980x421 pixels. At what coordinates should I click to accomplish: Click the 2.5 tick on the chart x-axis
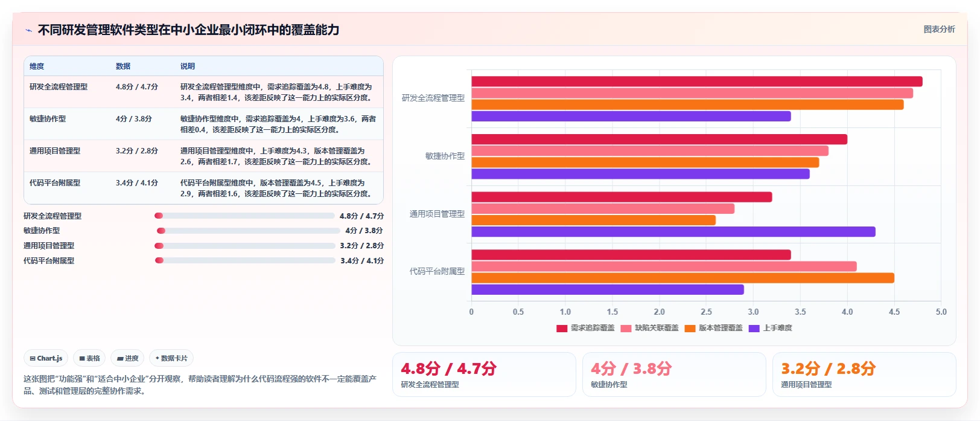pos(706,312)
